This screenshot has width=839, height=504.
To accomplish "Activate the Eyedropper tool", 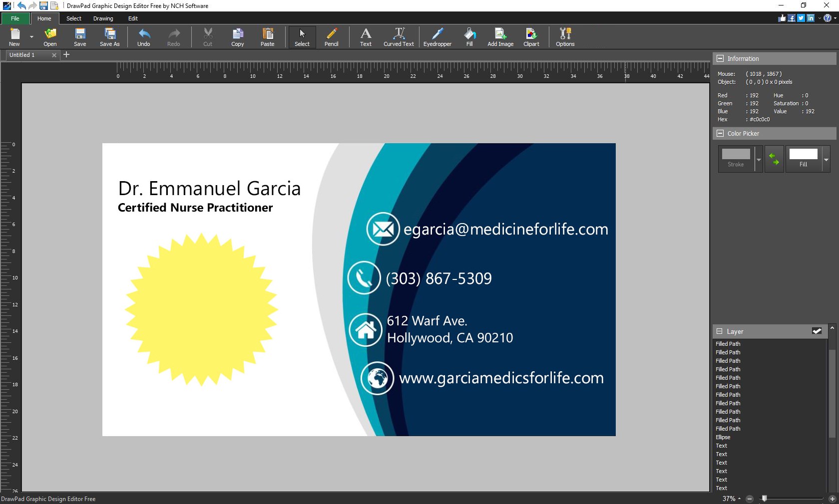I will coord(437,37).
